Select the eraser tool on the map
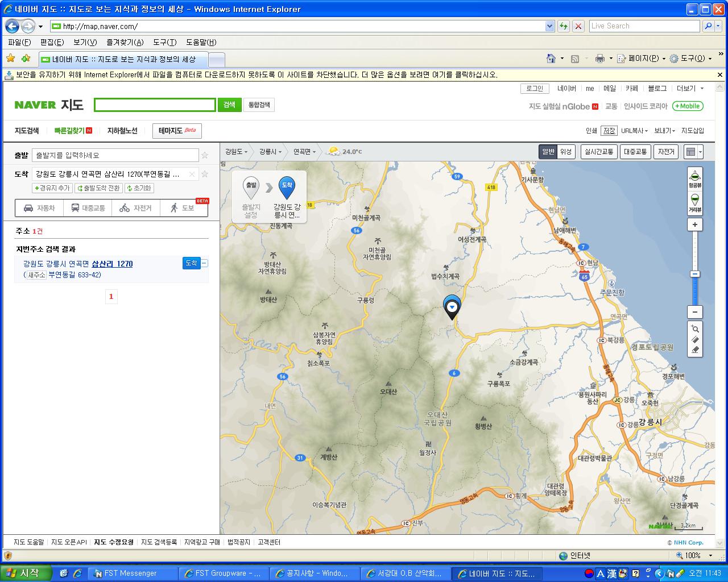The height and width of the screenshot is (582, 728). (x=695, y=350)
